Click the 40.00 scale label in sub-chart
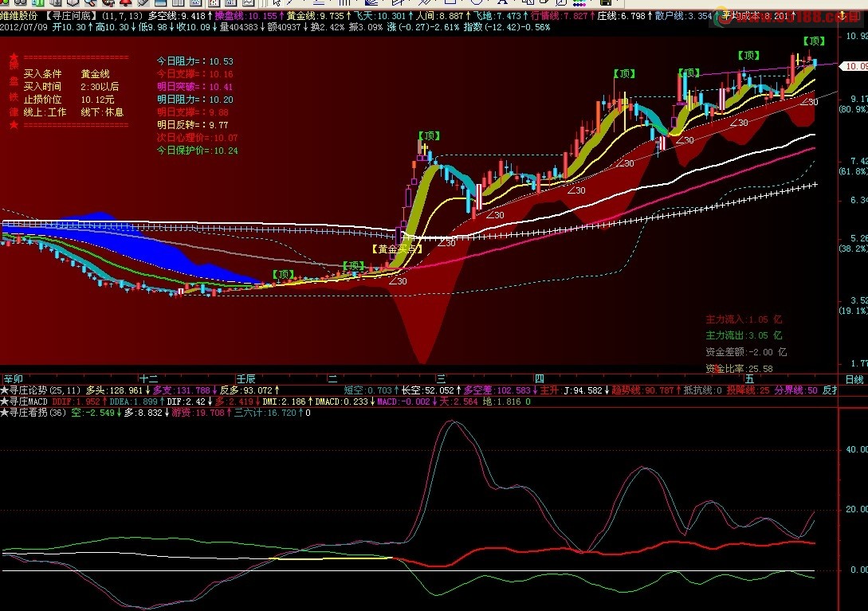 856,449
